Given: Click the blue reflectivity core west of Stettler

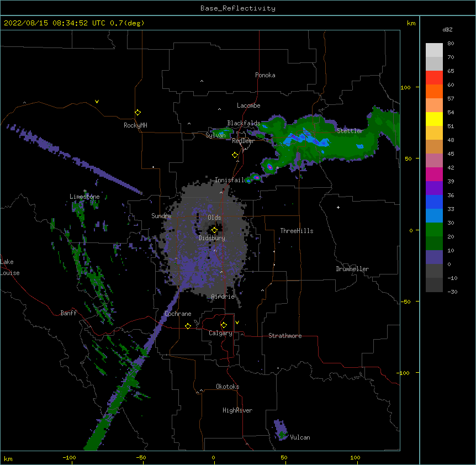Looking at the screenshot, I should [x=306, y=138].
